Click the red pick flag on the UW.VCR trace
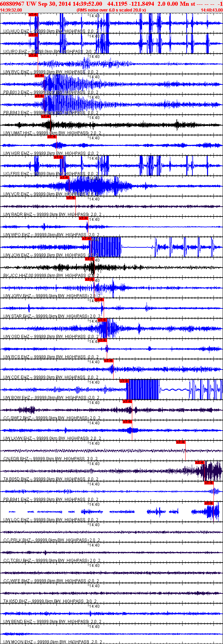The width and height of the screenshot is (223, 644). click(65, 177)
